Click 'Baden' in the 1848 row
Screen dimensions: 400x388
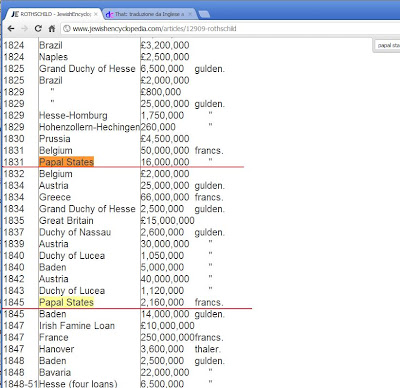pos(53,361)
